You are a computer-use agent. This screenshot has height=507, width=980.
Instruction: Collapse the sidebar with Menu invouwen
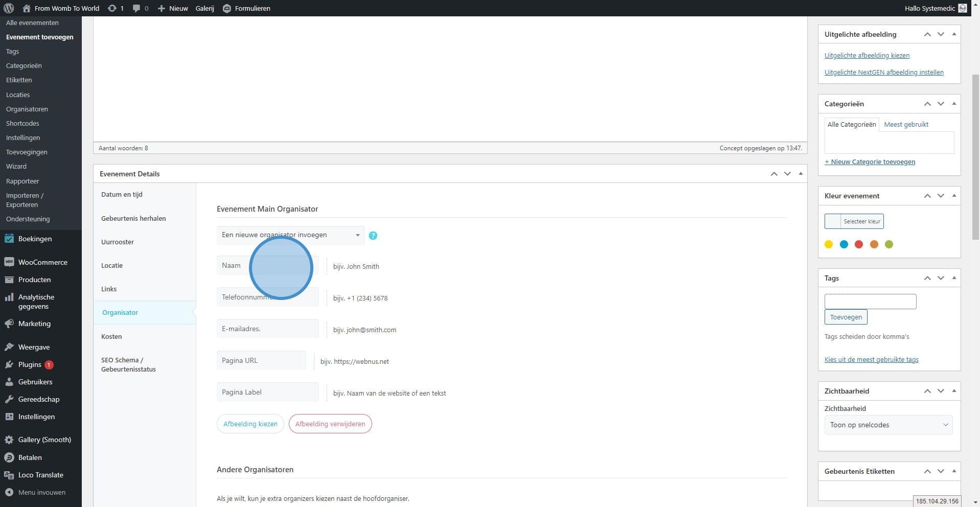[41, 492]
